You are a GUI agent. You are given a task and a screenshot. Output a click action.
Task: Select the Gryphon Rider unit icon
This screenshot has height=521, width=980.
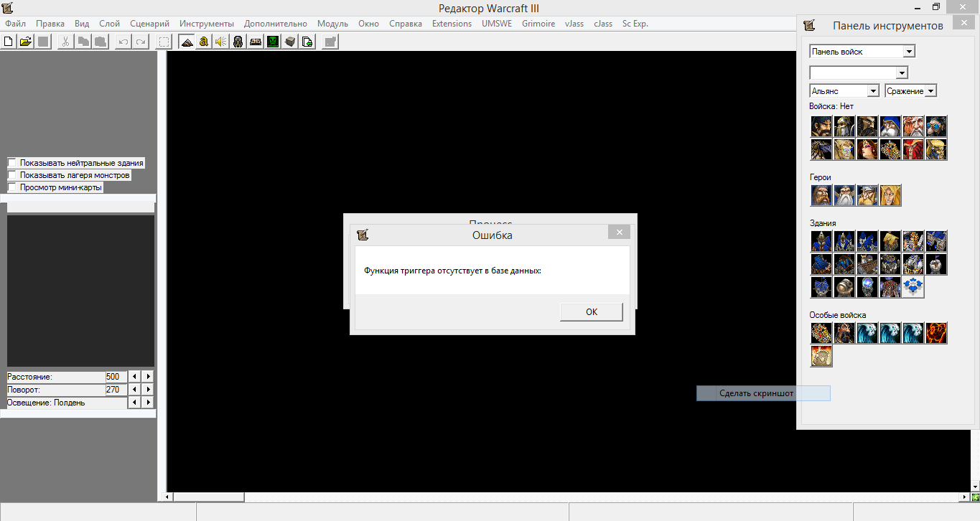pyautogui.click(x=821, y=149)
